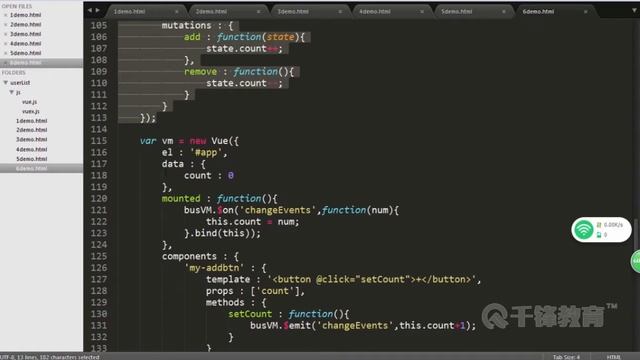
Task: Close the 1demo.html tab
Action: click(x=177, y=12)
